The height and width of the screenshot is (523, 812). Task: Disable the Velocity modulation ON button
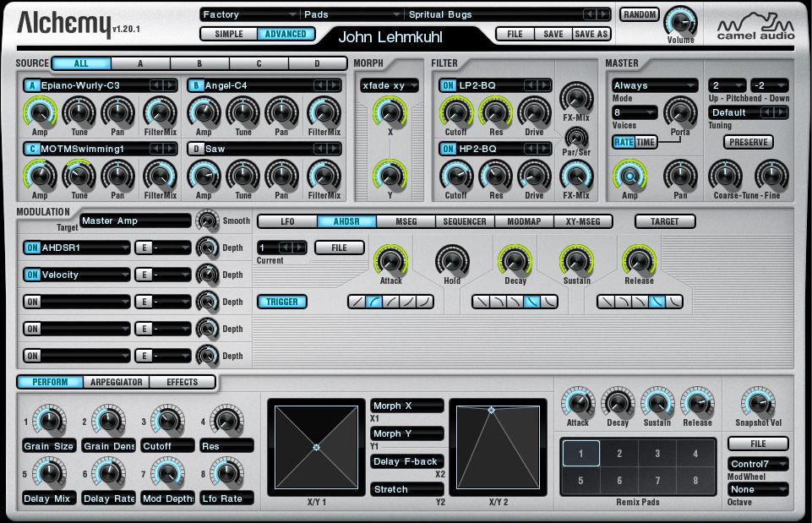[32, 275]
